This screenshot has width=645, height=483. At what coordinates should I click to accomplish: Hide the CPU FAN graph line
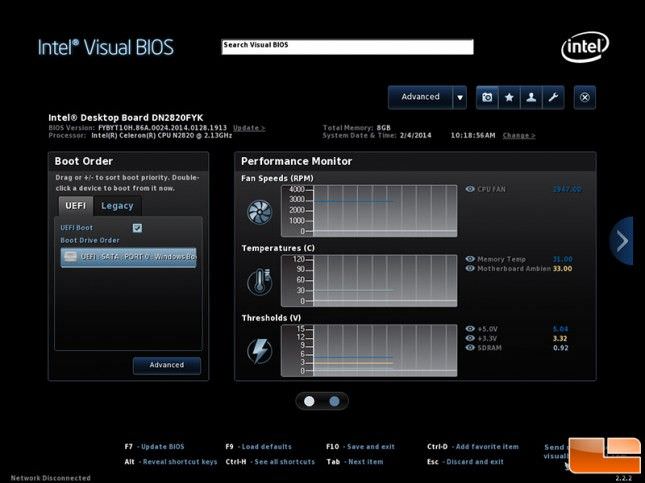click(471, 188)
